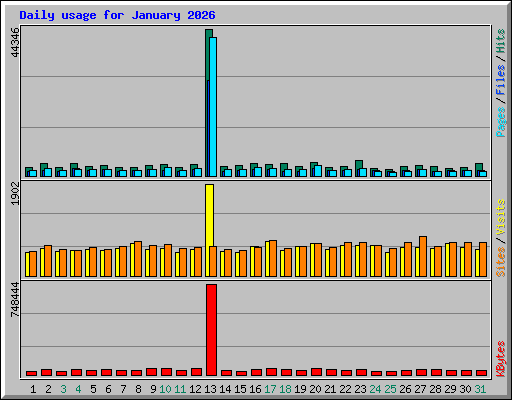Click day label 15 on the axis
The width and height of the screenshot is (512, 400).
click(240, 389)
